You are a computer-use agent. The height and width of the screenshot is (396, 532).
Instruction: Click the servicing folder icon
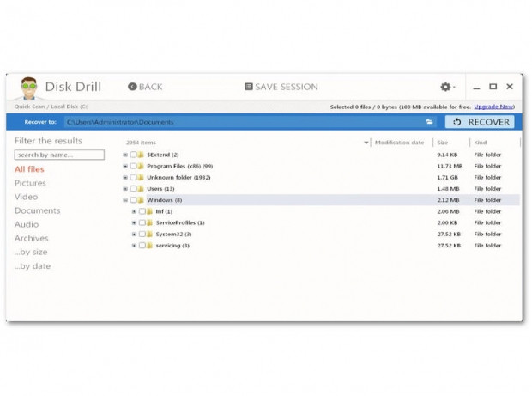tap(149, 246)
